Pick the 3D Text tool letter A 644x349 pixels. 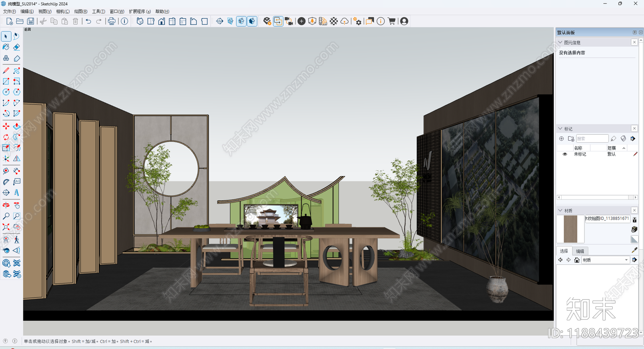17,193
